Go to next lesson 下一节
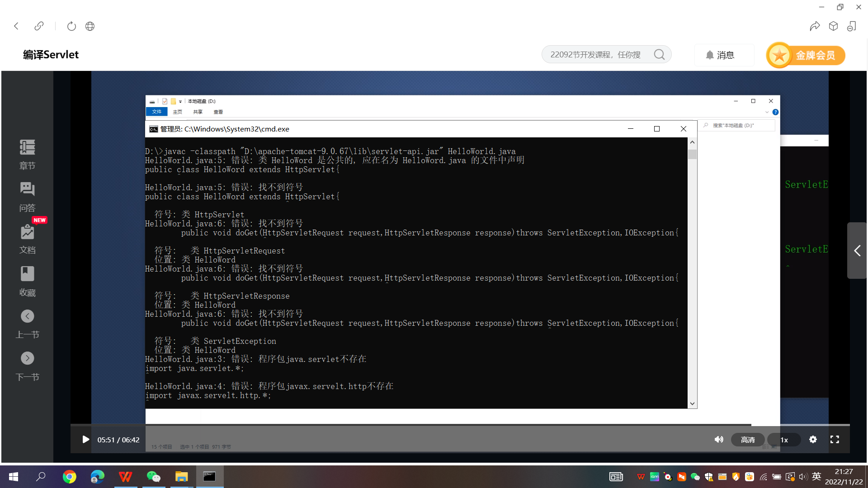 coord(27,366)
